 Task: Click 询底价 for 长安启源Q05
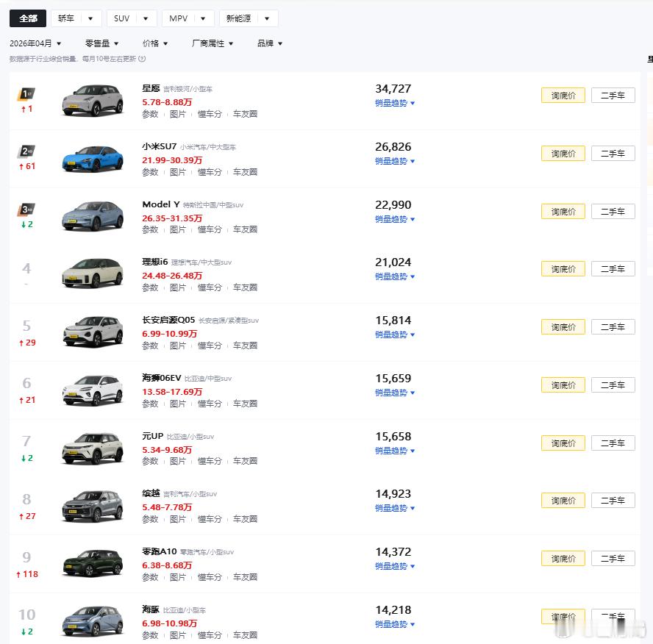tap(563, 327)
